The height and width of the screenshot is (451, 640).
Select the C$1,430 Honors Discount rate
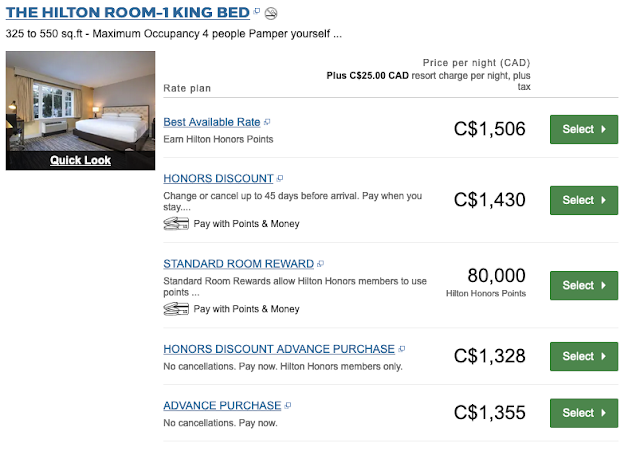coord(584,200)
